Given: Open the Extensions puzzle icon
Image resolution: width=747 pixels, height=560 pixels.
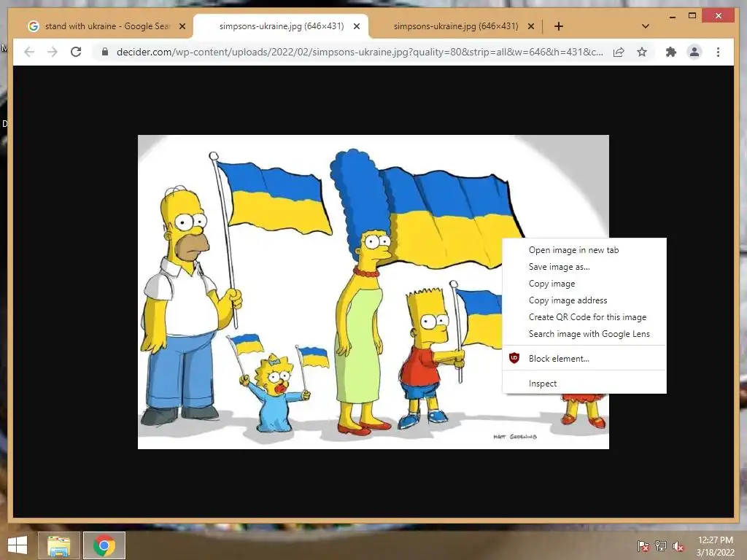Looking at the screenshot, I should point(671,52).
